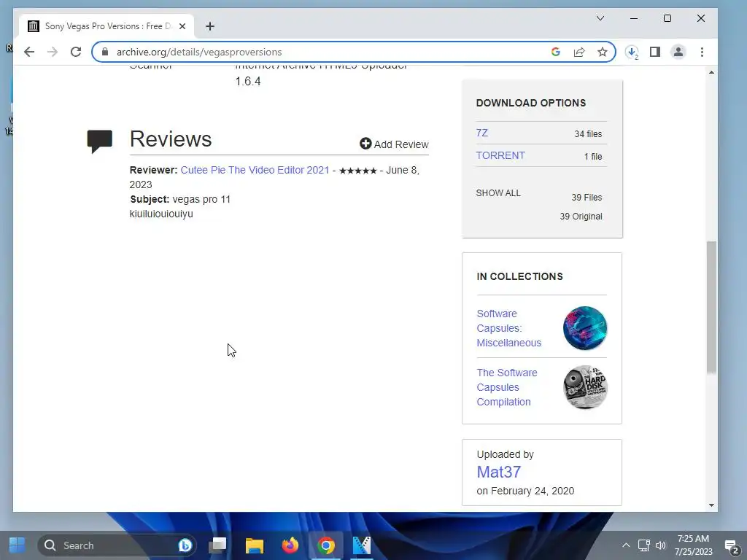Screen dimensions: 747x560
Task: Open uploader Mat37 profile
Action: [x=499, y=472]
